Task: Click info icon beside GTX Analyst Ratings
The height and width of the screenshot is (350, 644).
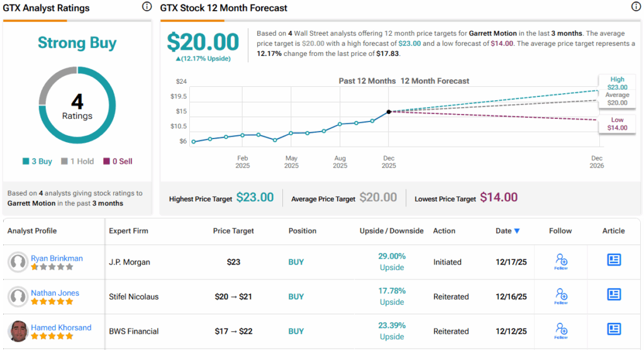Action: (x=147, y=7)
